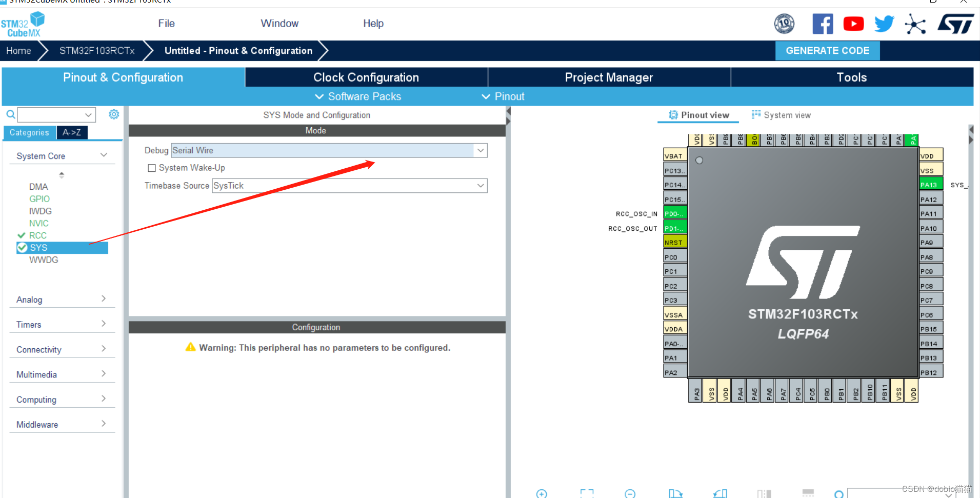
Task: Click the green PA13 pin on the chip
Action: tap(931, 185)
